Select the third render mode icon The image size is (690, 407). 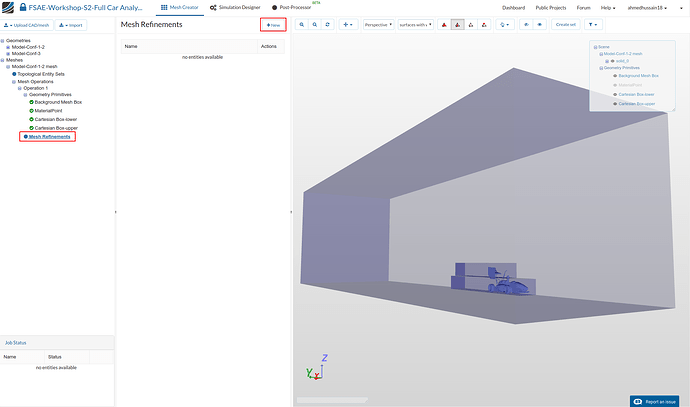[x=472, y=23]
